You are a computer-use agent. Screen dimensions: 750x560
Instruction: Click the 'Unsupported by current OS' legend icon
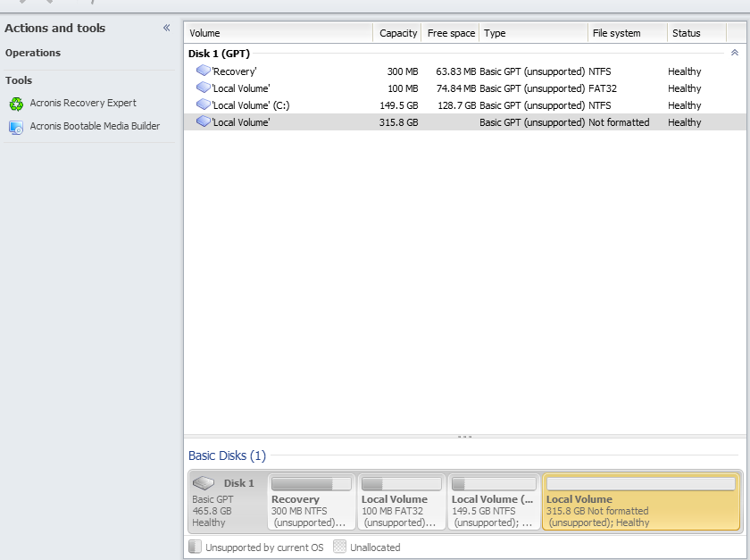195,547
